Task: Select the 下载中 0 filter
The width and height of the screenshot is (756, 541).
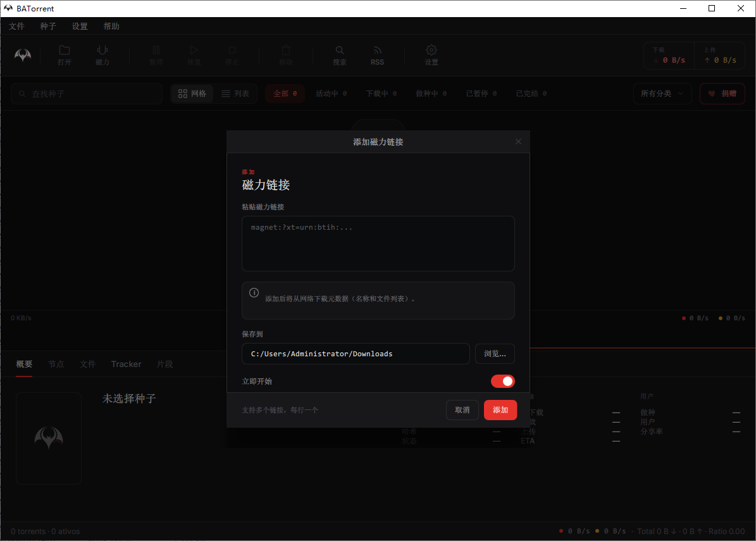Action: pyautogui.click(x=381, y=94)
